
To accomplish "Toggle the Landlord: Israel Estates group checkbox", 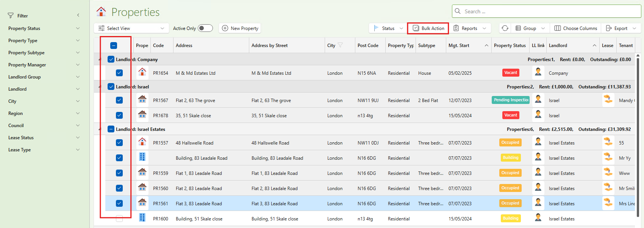I will pos(111,129).
